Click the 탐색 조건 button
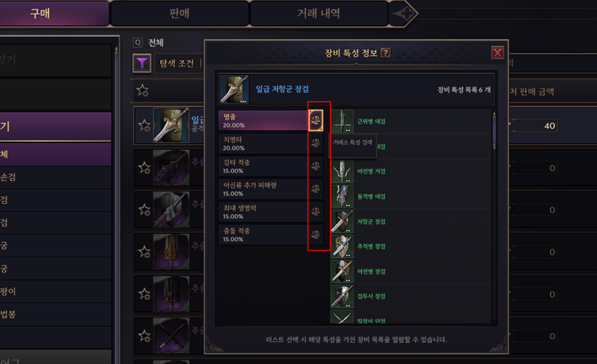 pos(176,63)
